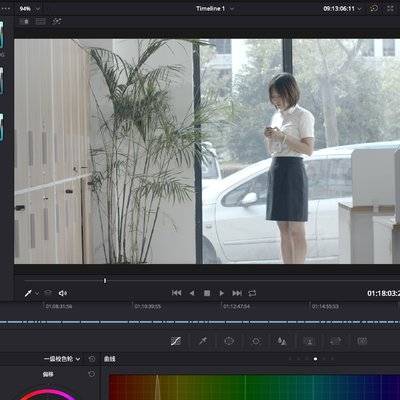The width and height of the screenshot is (400, 400).
Task: Open the Key palette icon
Action: pyautogui.click(x=309, y=341)
